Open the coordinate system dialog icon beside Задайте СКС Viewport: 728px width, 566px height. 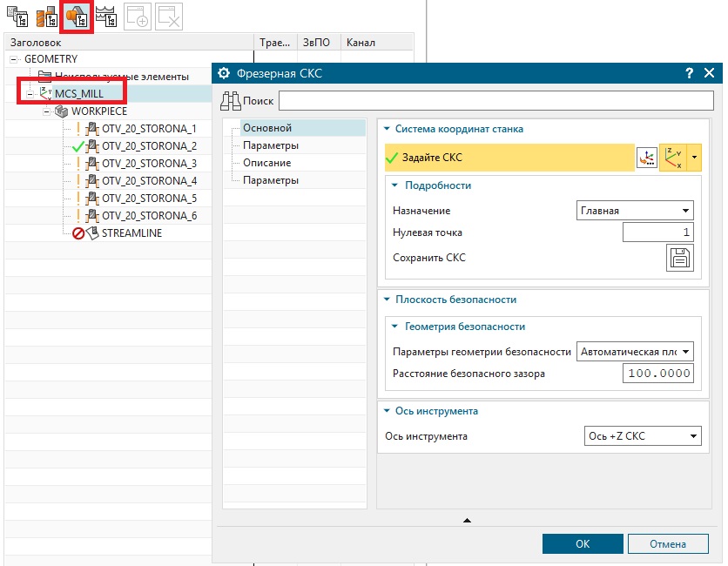(646, 158)
